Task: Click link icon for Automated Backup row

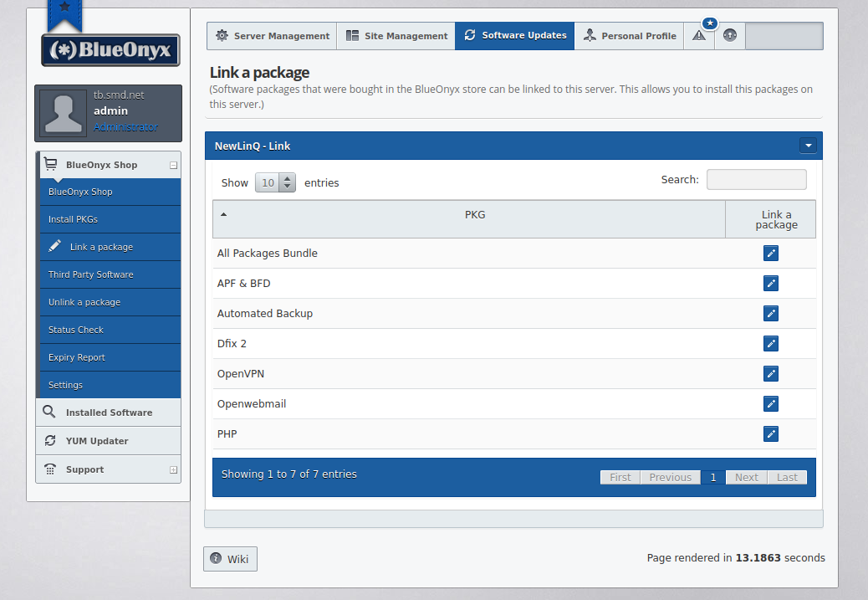Action: pyautogui.click(x=770, y=314)
